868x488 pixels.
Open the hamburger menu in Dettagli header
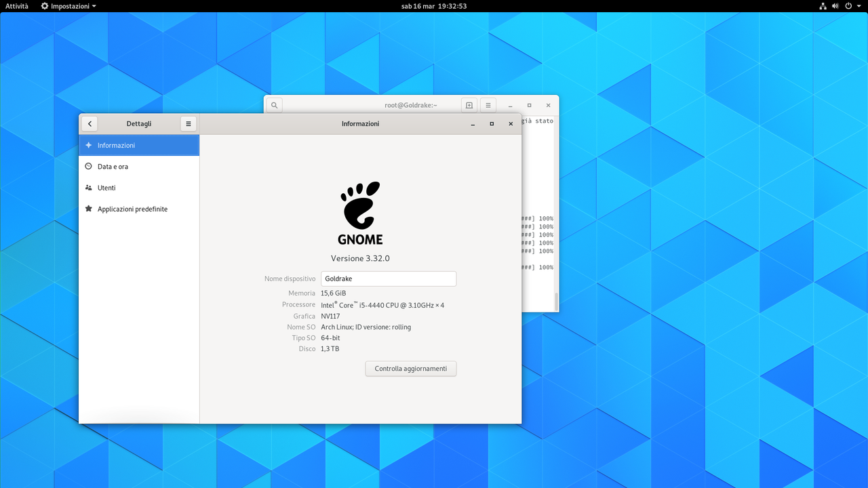189,124
